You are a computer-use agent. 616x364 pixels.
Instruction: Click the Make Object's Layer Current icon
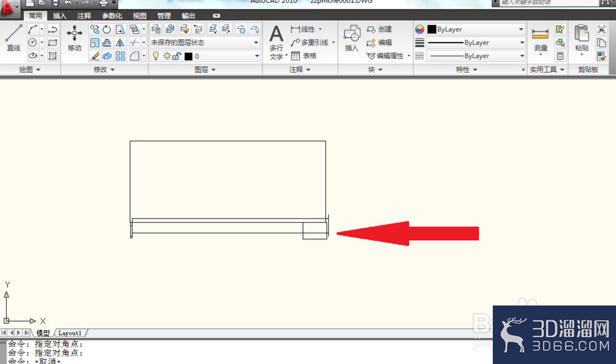point(170,29)
